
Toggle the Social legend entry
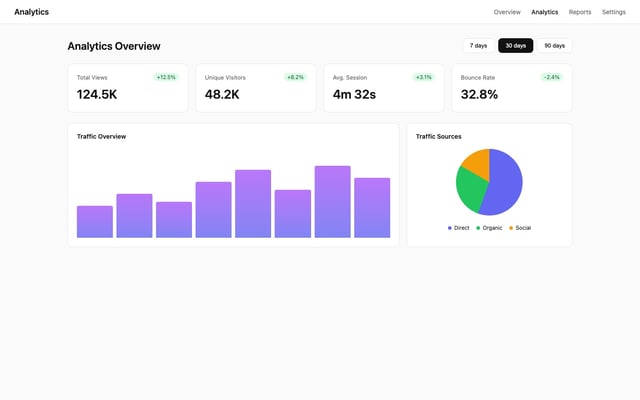point(520,228)
